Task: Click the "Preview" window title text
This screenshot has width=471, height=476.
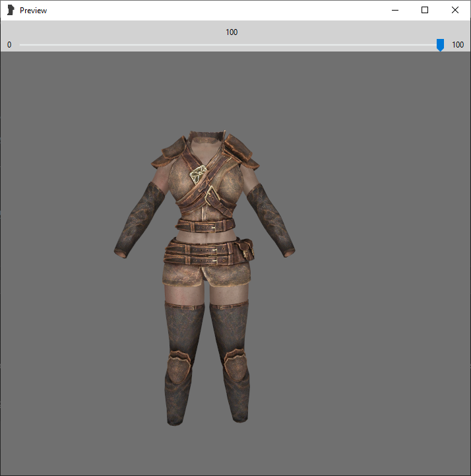Action: pos(34,11)
